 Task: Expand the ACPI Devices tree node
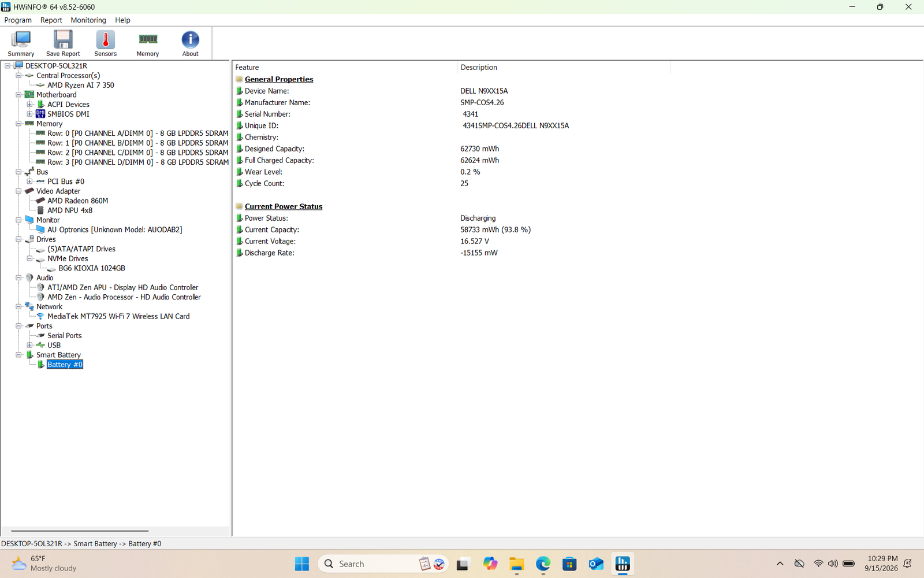pos(29,105)
